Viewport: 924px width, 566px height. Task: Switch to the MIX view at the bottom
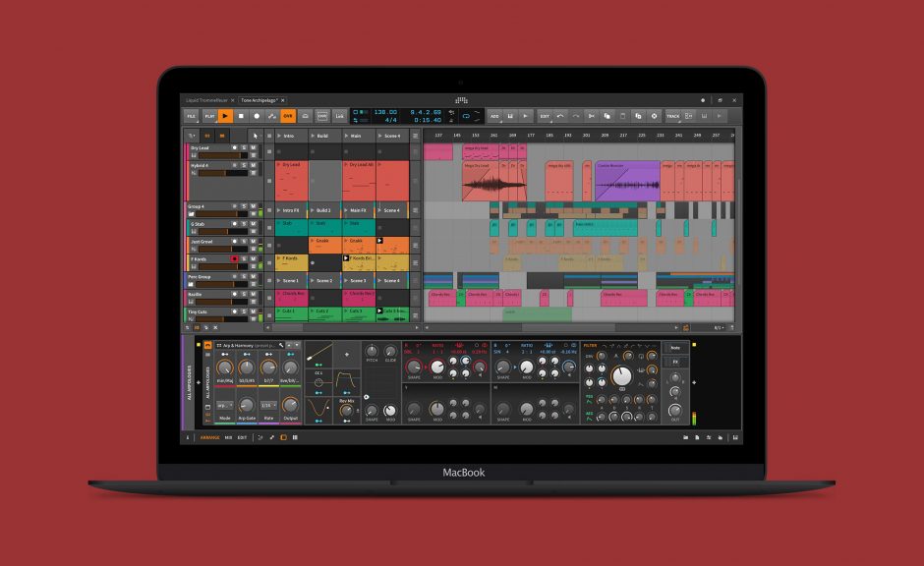tap(228, 437)
